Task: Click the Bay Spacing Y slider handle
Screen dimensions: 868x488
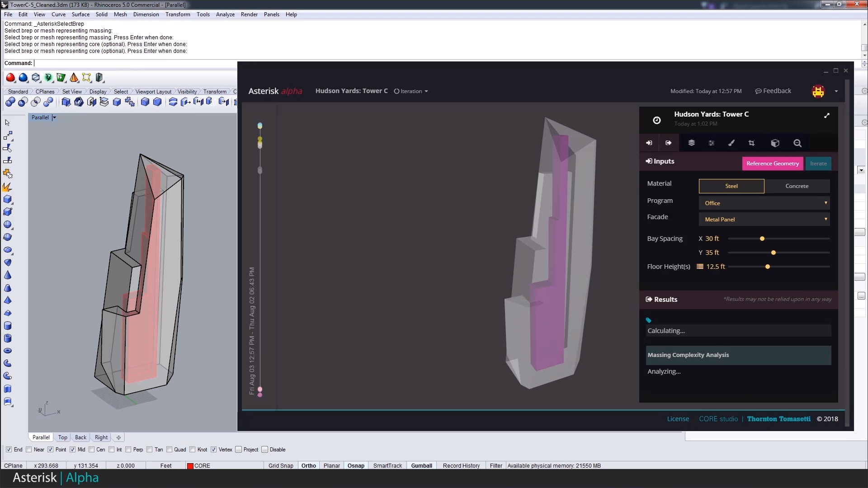Action: (x=774, y=253)
